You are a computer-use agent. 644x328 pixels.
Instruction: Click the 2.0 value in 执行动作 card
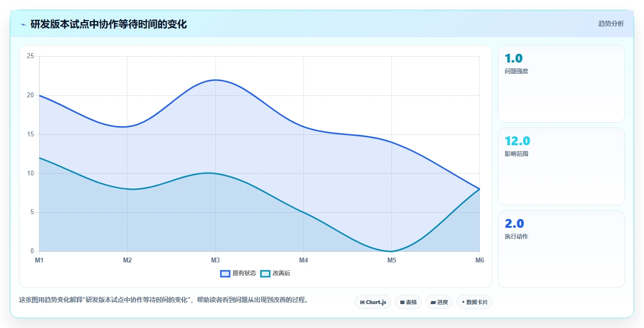(x=515, y=224)
